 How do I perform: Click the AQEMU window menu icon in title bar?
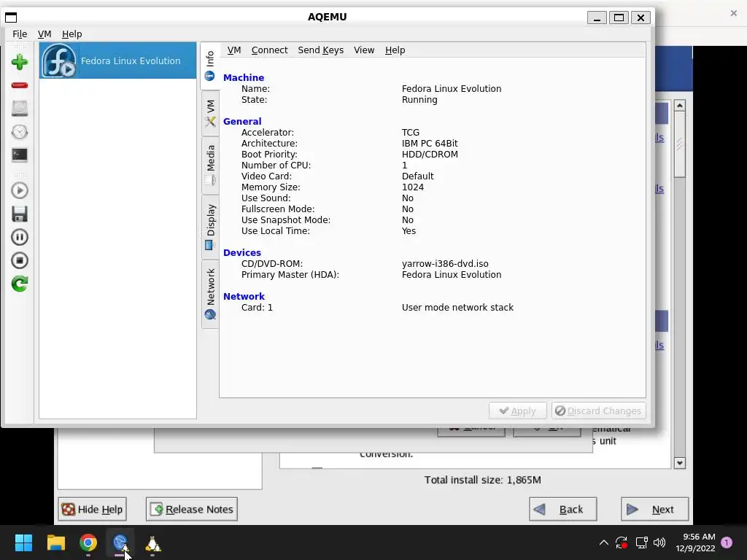coord(11,17)
